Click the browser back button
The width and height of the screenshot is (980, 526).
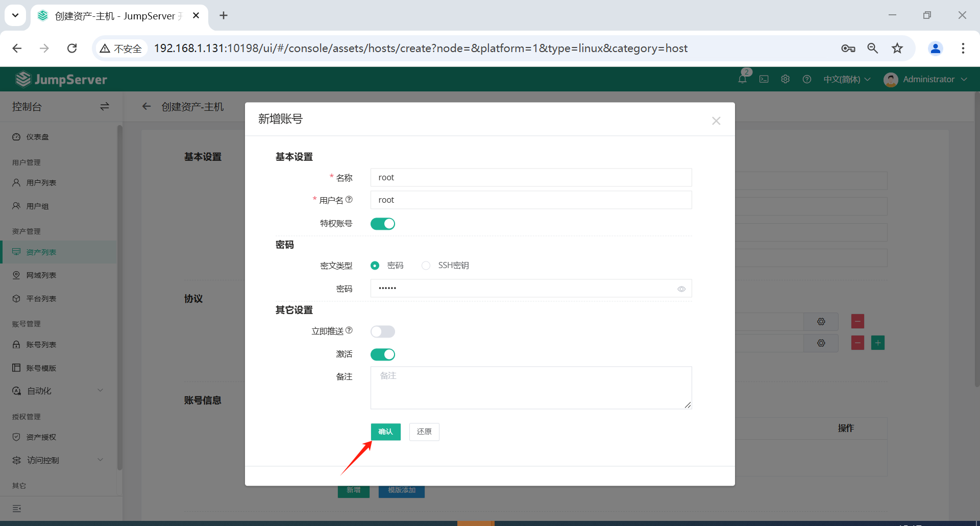(17, 48)
